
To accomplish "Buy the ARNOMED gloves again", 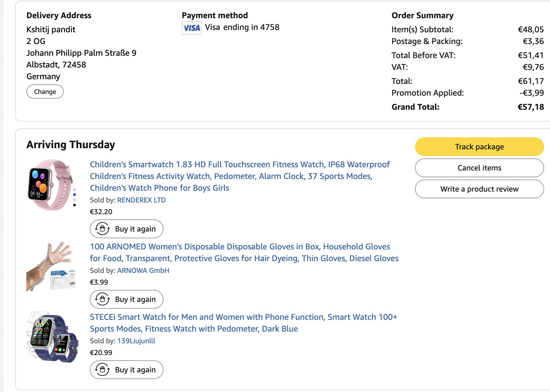I will [135, 299].
